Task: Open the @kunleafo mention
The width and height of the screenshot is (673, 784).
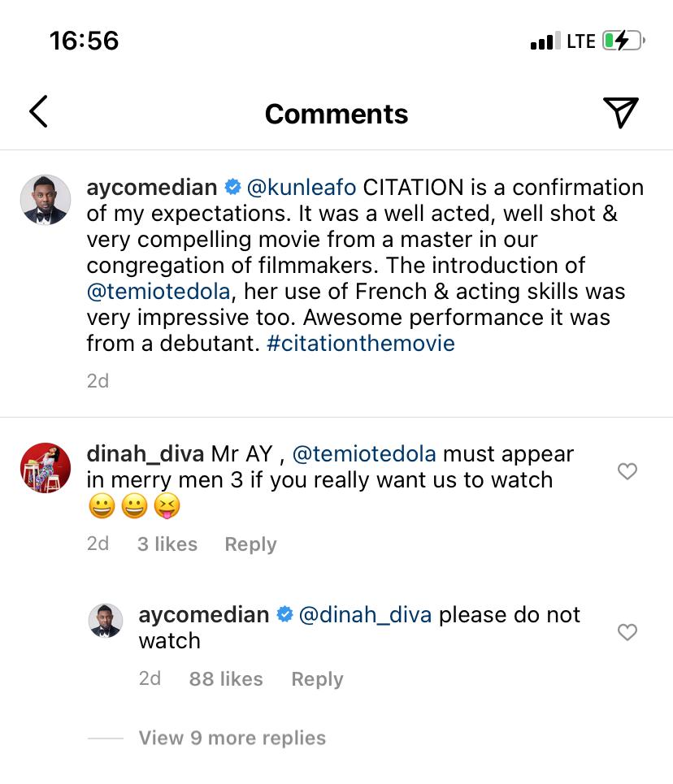Action: [x=302, y=188]
